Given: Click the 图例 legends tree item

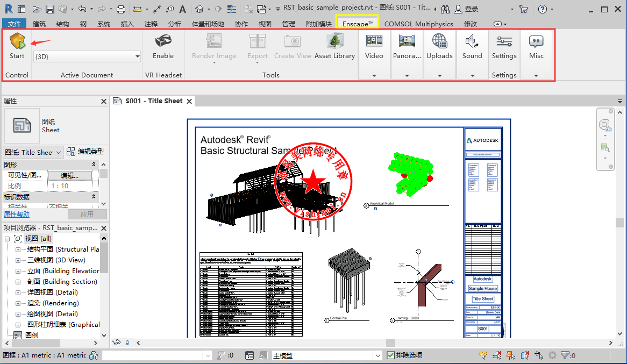Looking at the screenshot, I should pyautogui.click(x=32, y=335).
